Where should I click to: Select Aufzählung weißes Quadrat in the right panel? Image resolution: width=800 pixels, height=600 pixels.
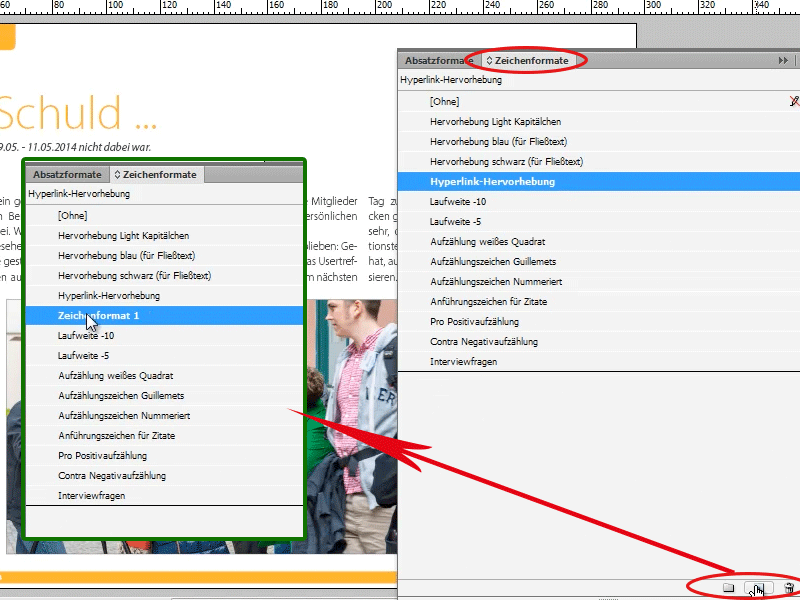tap(598, 241)
